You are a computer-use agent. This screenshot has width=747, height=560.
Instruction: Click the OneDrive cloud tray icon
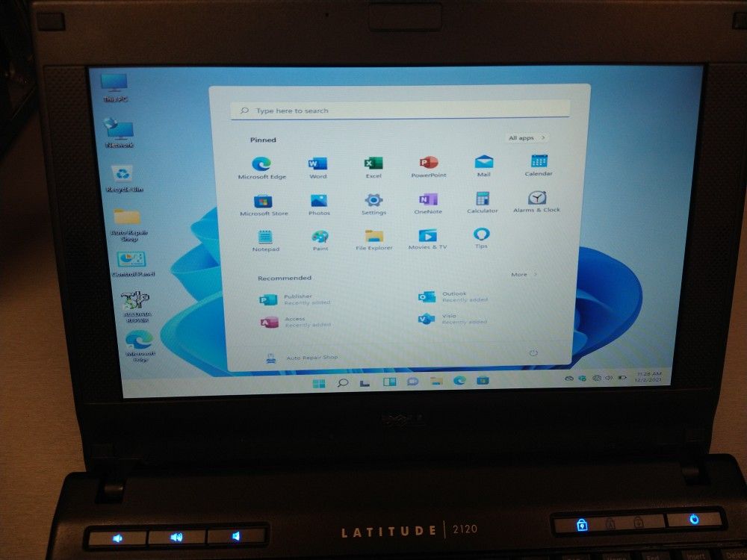pos(568,379)
